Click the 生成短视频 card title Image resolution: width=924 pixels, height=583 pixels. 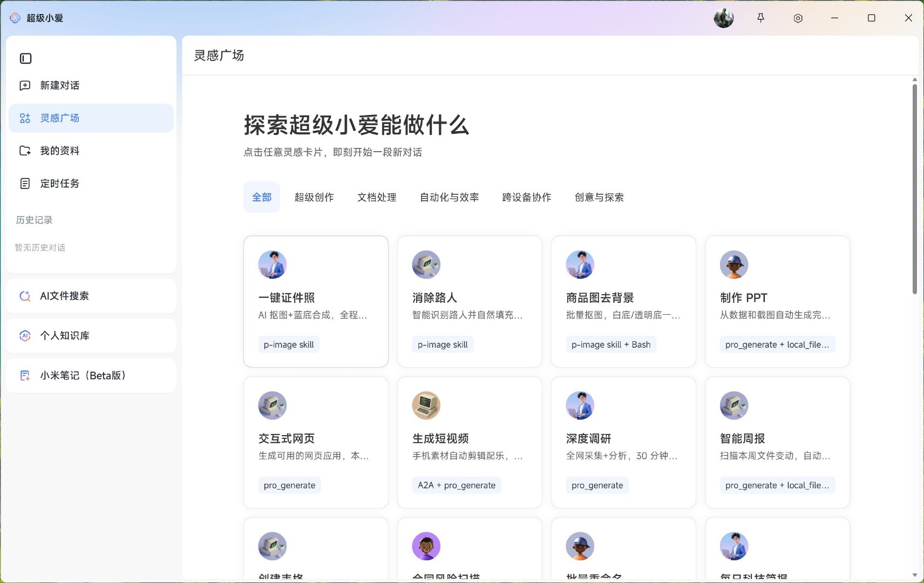tap(440, 439)
